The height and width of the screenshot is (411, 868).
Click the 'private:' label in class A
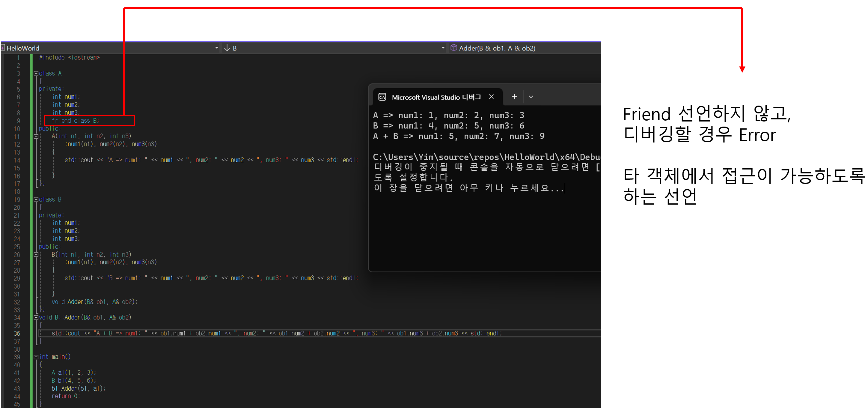(x=51, y=89)
